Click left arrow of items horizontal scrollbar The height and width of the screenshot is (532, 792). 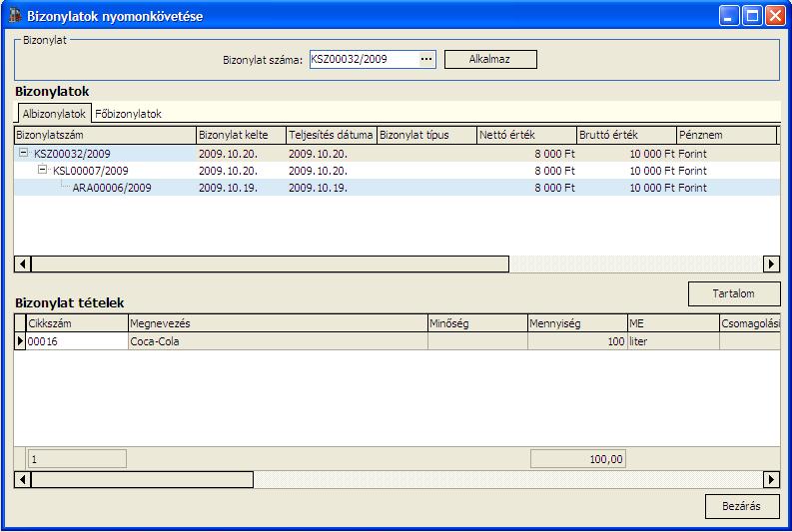click(22, 479)
